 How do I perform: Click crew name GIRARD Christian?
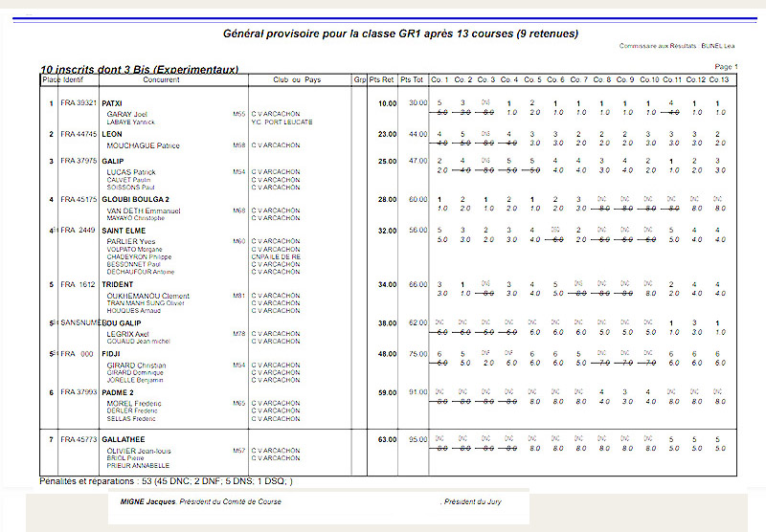[x=136, y=366]
